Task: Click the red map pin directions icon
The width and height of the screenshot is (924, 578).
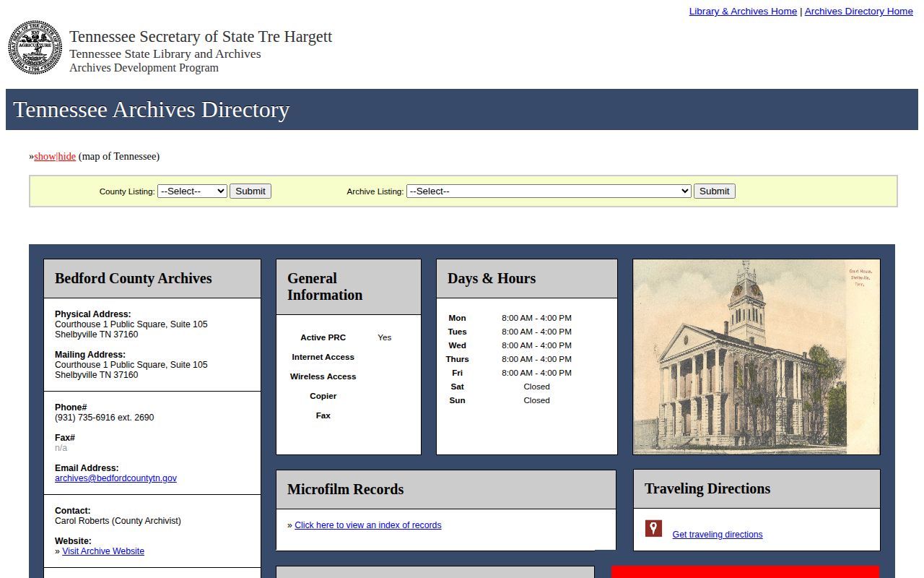Action: [x=653, y=528]
